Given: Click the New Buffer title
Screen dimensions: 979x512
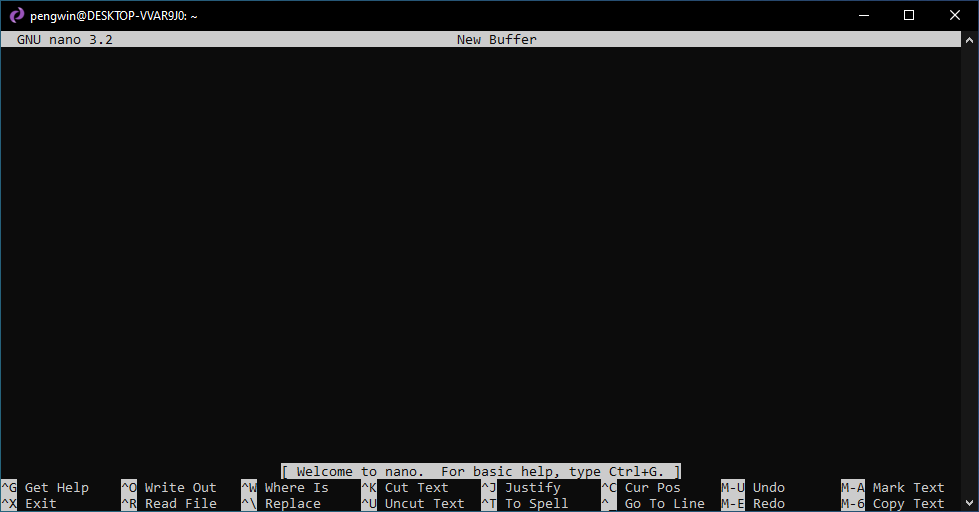Looking at the screenshot, I should tap(496, 39).
